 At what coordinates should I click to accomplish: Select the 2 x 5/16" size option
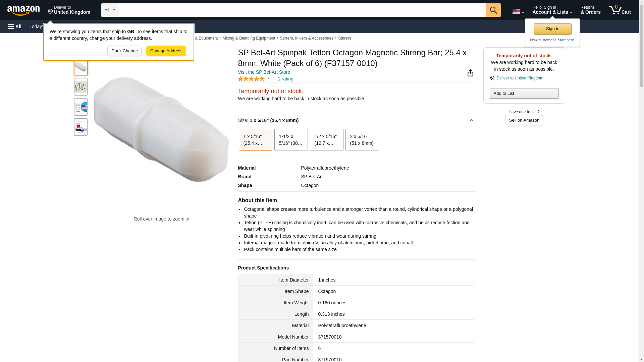pos(362,140)
